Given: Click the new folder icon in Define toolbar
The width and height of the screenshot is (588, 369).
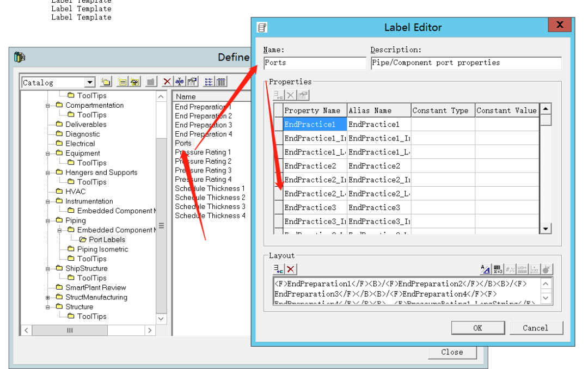Looking at the screenshot, I should tap(106, 82).
